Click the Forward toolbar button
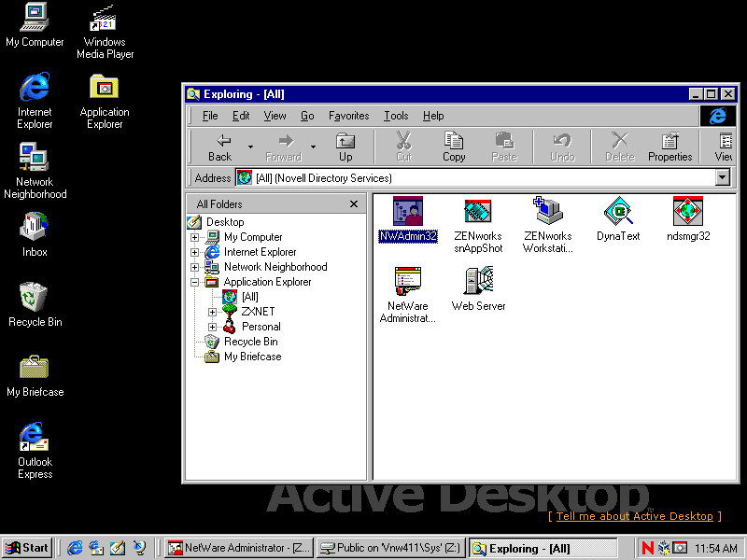747x560 pixels. [x=284, y=147]
